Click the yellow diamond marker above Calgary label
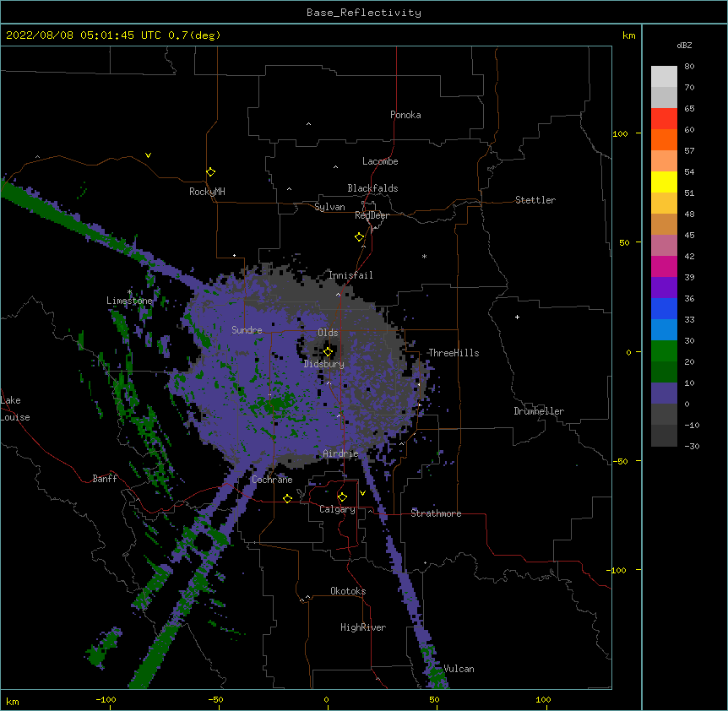728x711 pixels. (x=342, y=497)
